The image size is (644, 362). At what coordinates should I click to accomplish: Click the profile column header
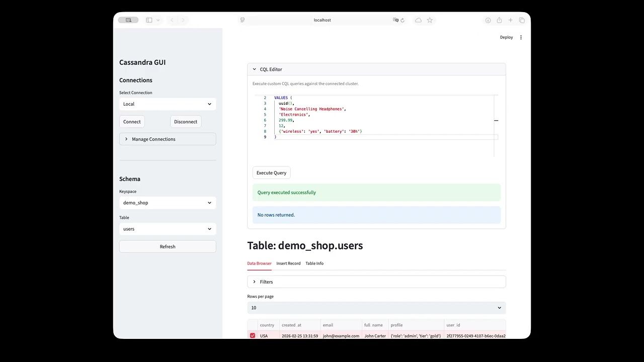click(x=416, y=325)
